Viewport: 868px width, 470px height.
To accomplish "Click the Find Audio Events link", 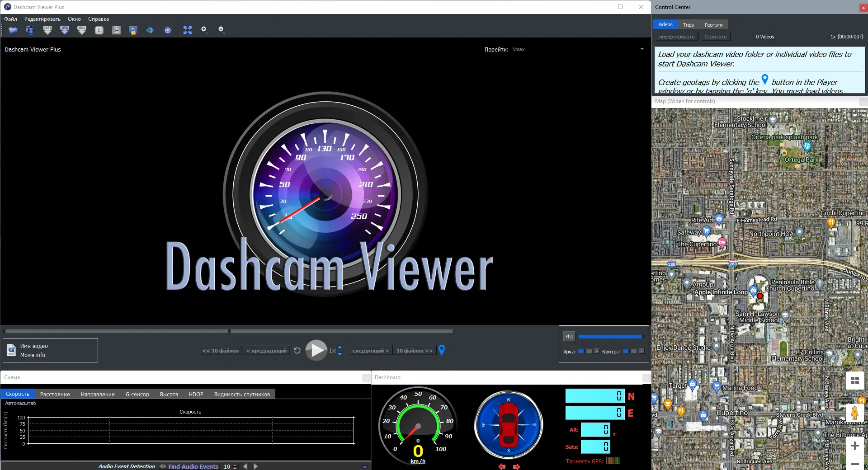I will (193, 466).
